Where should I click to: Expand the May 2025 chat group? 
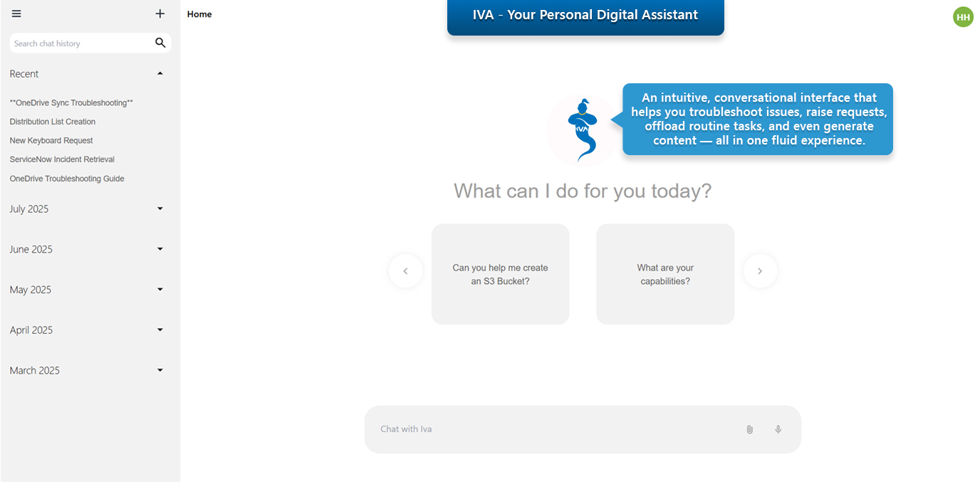(160, 290)
